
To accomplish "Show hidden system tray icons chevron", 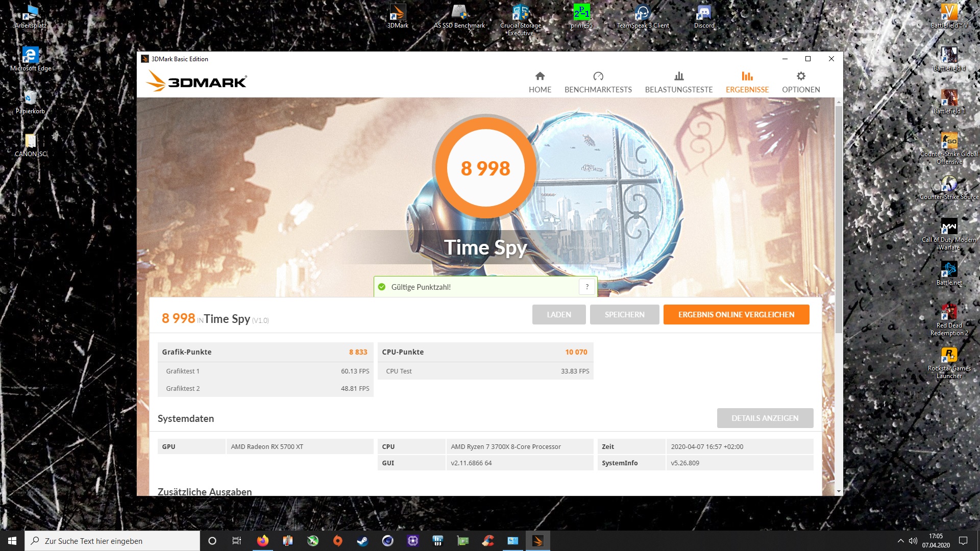I will (900, 541).
